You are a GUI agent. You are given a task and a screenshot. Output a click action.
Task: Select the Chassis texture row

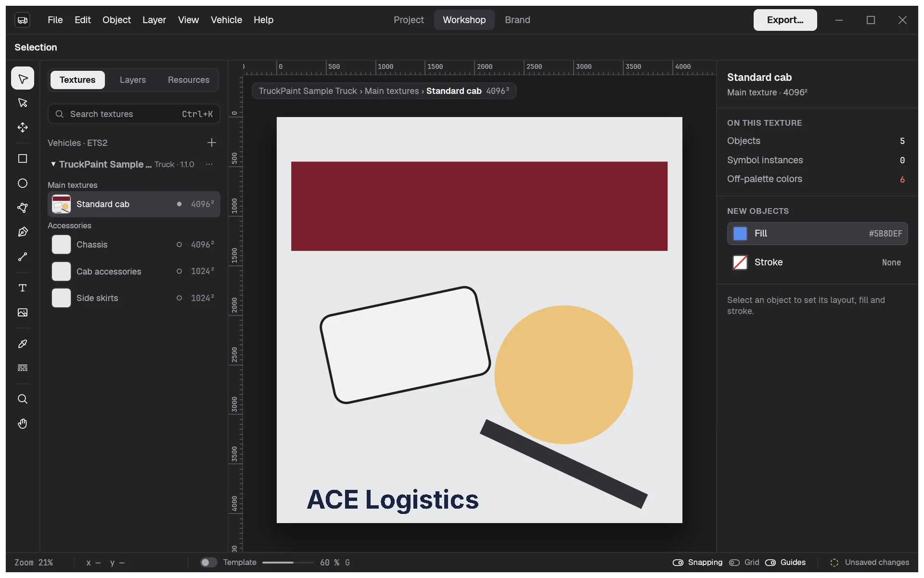(134, 245)
